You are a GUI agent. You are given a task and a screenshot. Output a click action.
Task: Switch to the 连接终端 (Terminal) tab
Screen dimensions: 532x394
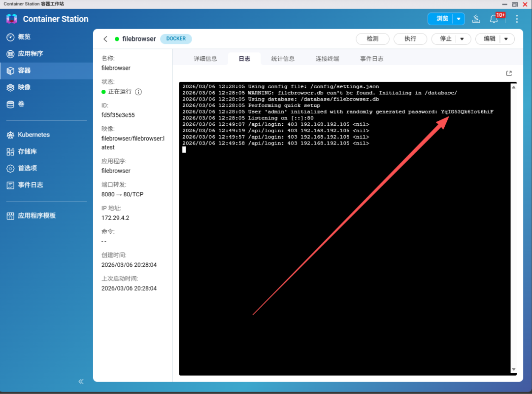click(x=327, y=58)
